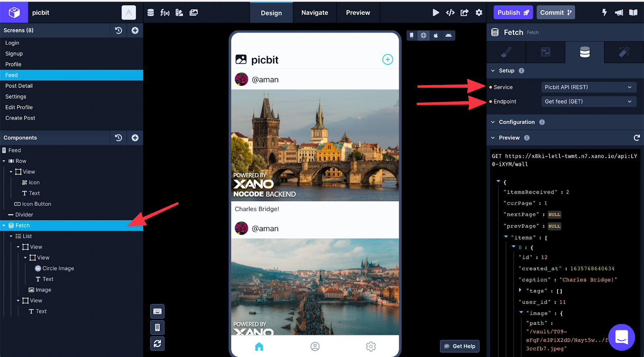Switch to the Preview tab

(x=358, y=12)
